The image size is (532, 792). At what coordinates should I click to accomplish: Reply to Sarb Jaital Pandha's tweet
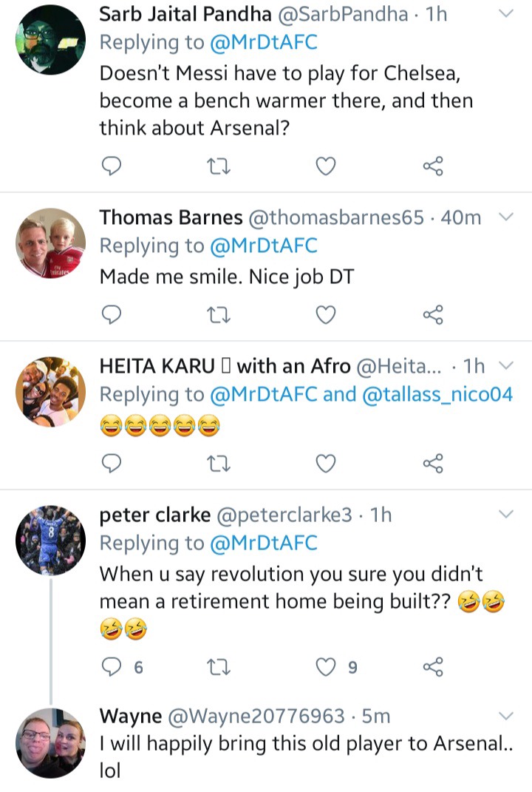point(111,166)
